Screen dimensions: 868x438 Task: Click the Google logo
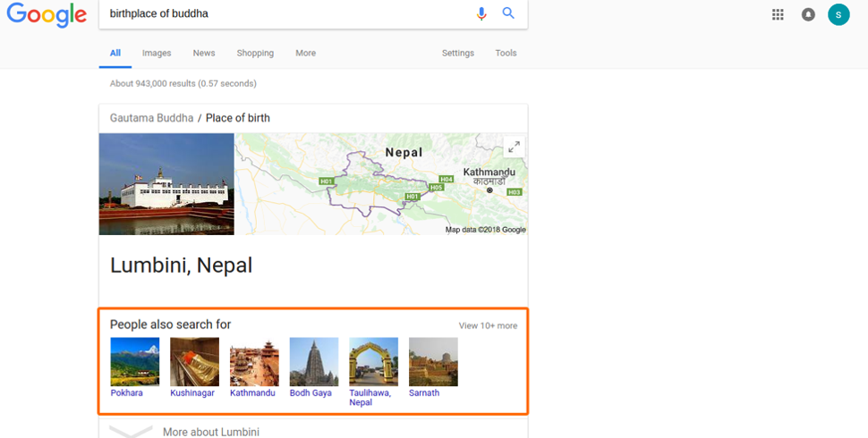click(47, 15)
